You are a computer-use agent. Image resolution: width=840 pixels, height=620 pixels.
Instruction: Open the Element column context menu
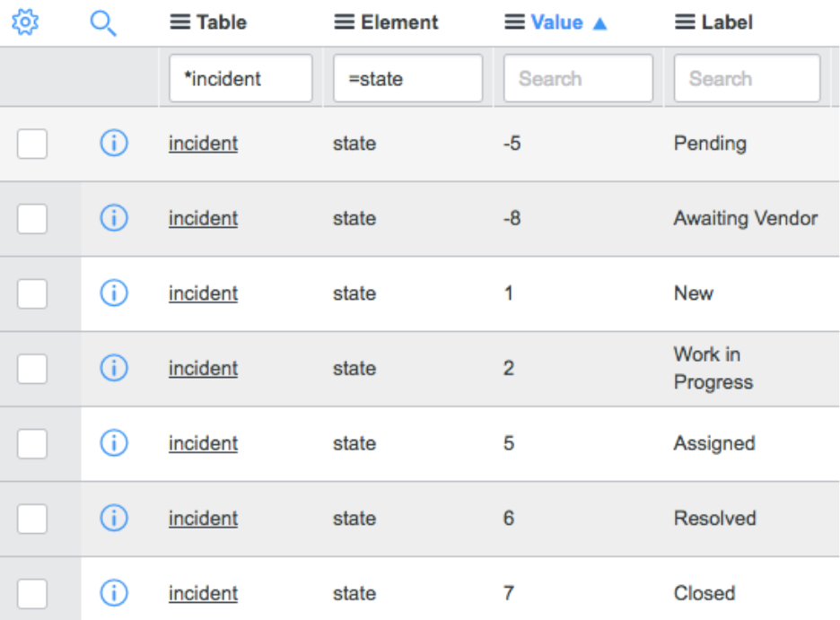pos(343,22)
